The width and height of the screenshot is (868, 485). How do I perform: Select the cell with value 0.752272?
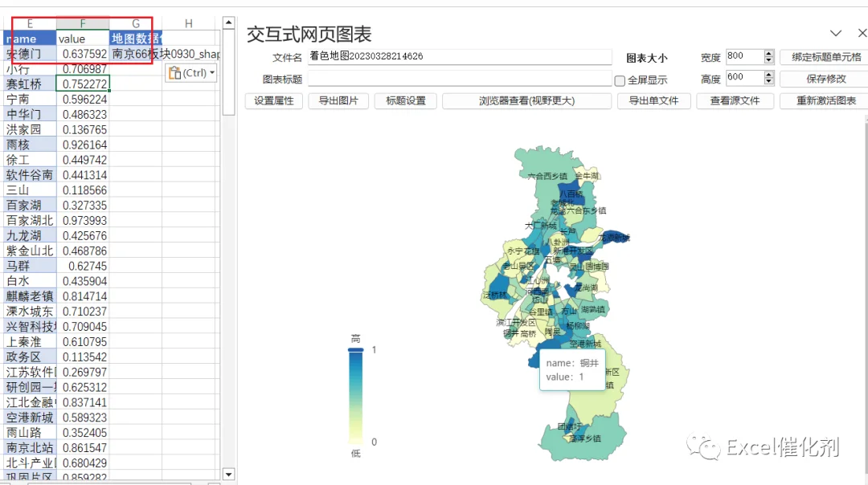point(83,84)
